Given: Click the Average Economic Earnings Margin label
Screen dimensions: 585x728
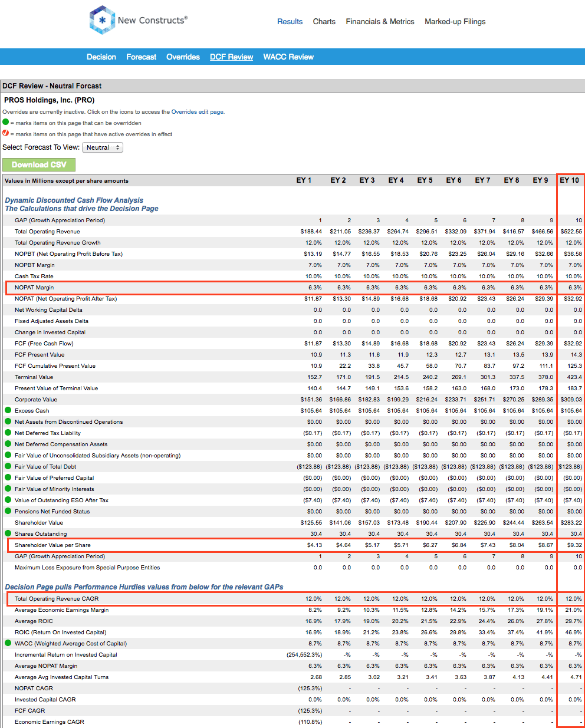Looking at the screenshot, I should [62, 610].
